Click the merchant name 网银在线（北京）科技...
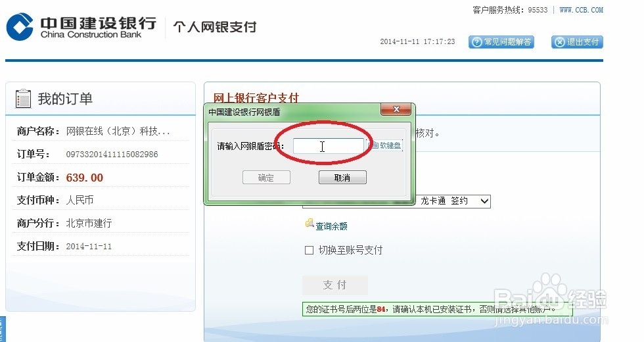Screen dimensions: 644x342 coord(118,131)
